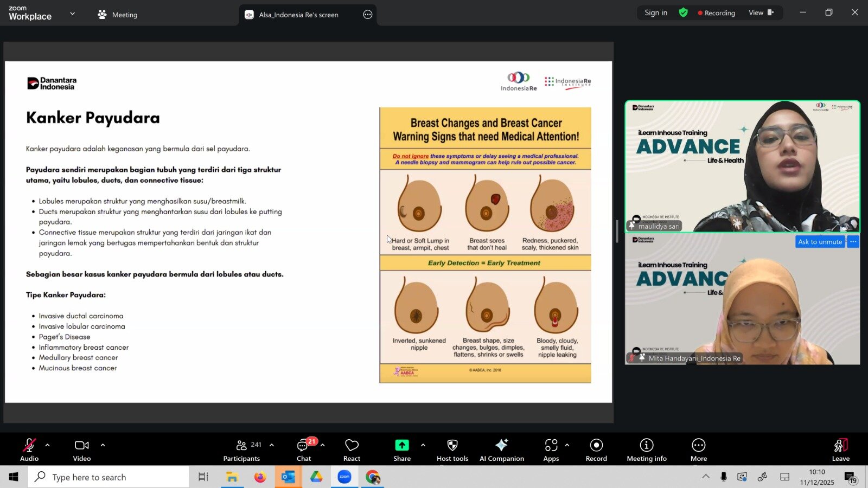The height and width of the screenshot is (488, 868).
Task: Click the React heart icon
Action: coord(352,450)
